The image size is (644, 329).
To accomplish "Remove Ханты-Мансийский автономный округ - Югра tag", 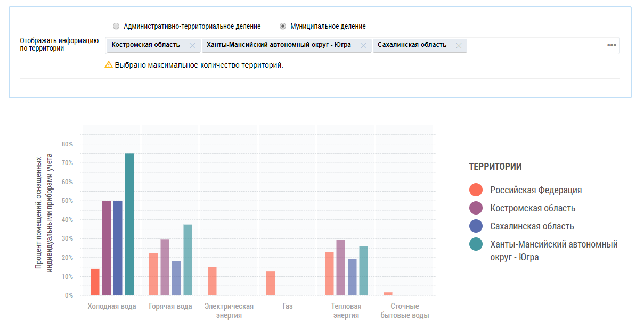I will pos(363,46).
